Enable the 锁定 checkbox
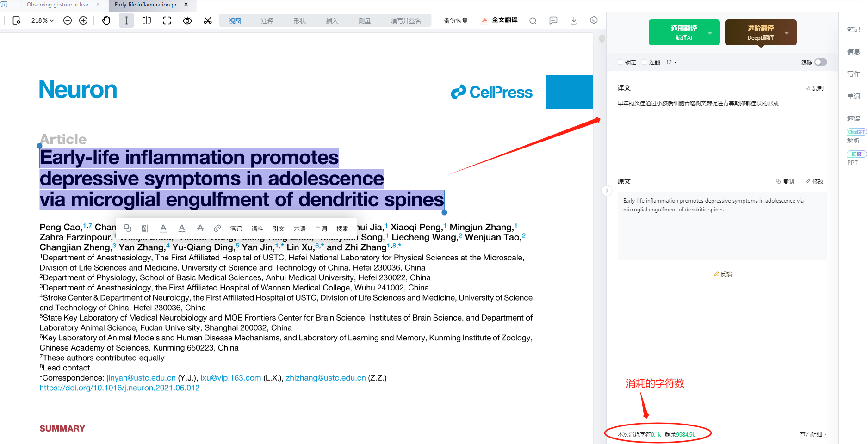 pos(620,62)
